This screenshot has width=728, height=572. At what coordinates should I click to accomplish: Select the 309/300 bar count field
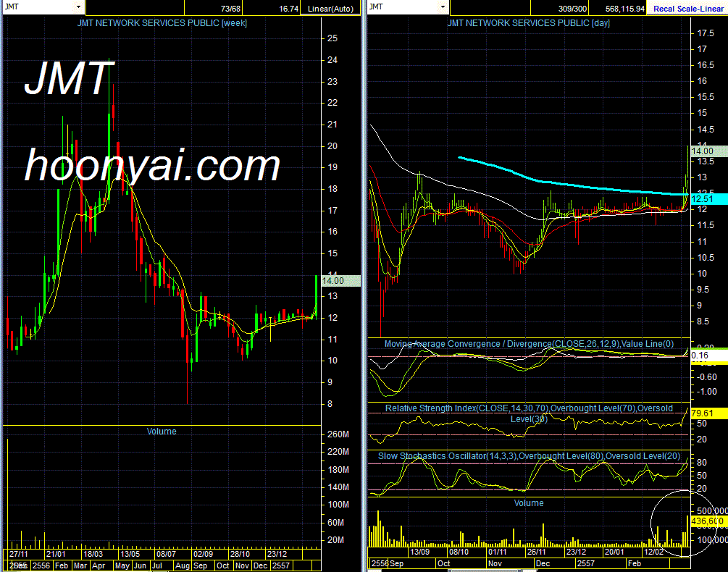(559, 9)
